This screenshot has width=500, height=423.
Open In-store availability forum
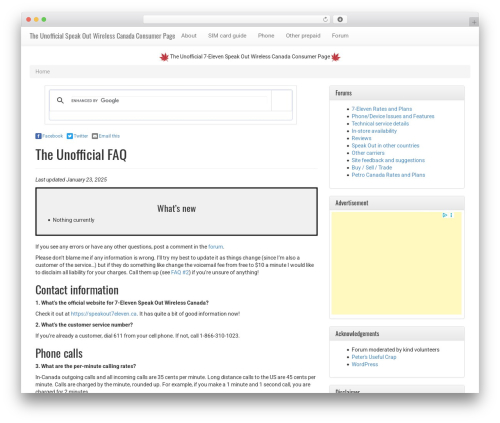(x=374, y=131)
